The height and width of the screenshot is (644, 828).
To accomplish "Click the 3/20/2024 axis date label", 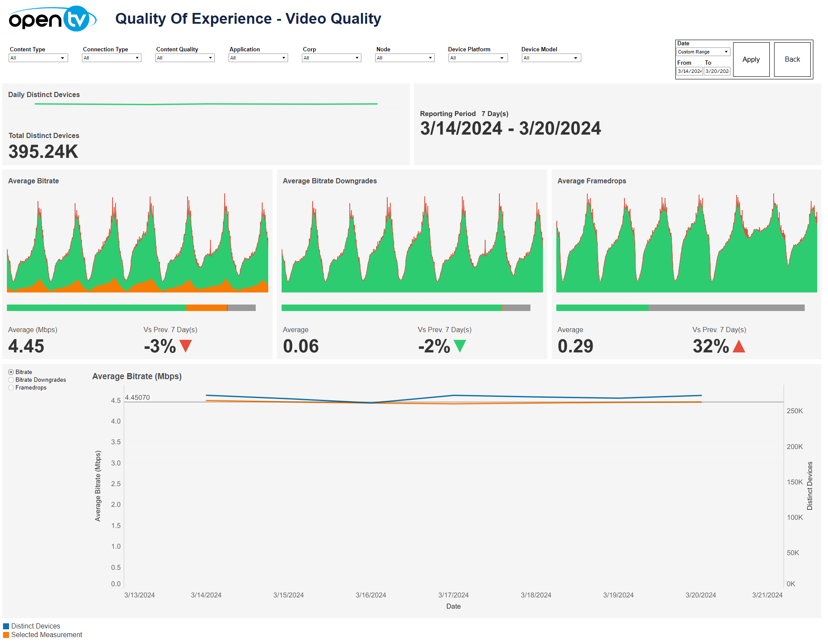I will (x=701, y=595).
